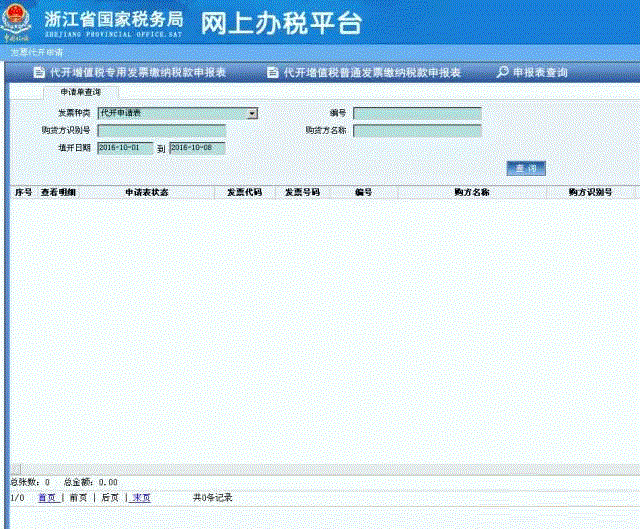Click the 发票号码 column header

pyautogui.click(x=302, y=192)
